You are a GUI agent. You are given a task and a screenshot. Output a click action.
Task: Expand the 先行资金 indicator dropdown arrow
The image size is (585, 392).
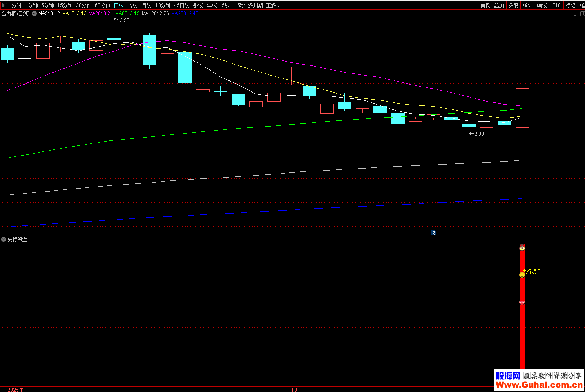pyautogui.click(x=4, y=239)
